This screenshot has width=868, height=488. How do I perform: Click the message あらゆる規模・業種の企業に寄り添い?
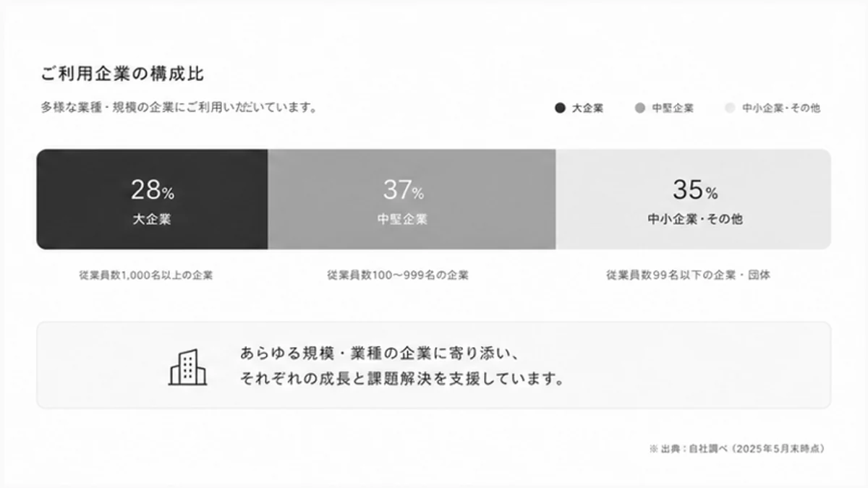(x=380, y=354)
